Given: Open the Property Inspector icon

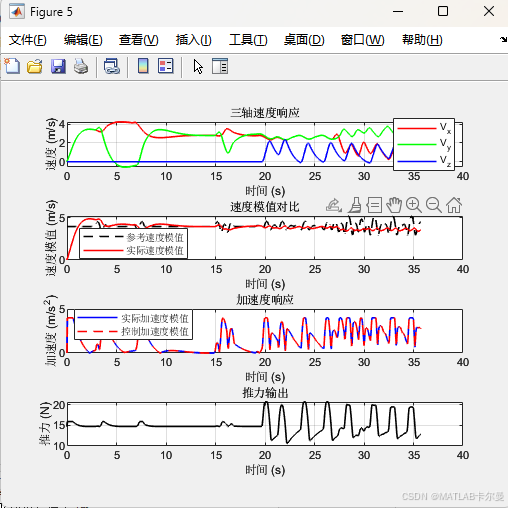Looking at the screenshot, I should [220, 66].
